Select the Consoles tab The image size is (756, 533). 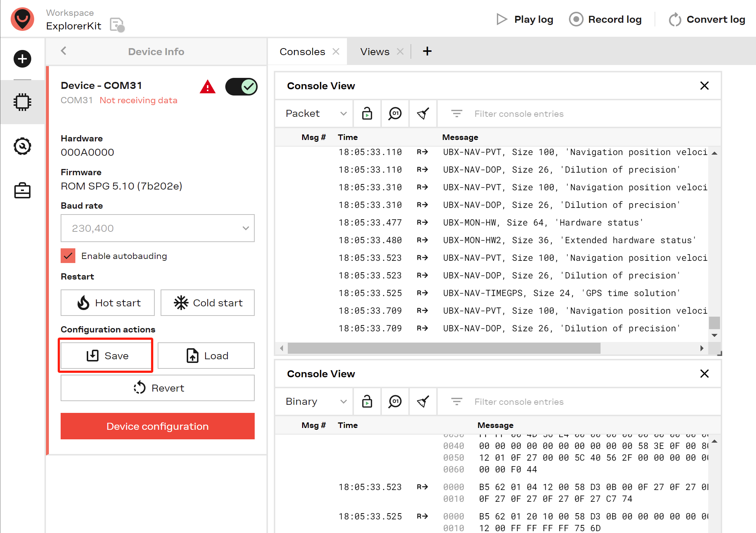click(302, 52)
